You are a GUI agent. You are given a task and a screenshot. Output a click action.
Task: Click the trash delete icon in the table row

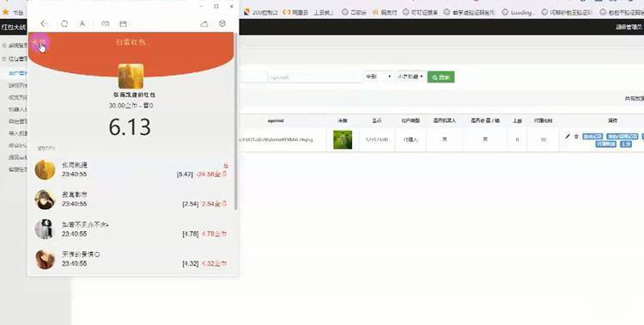(576, 136)
